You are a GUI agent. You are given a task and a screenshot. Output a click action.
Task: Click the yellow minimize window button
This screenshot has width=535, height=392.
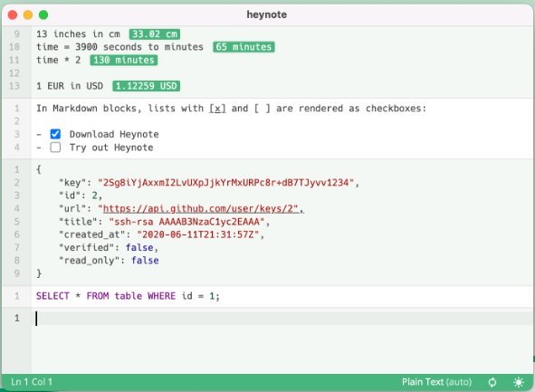(28, 14)
